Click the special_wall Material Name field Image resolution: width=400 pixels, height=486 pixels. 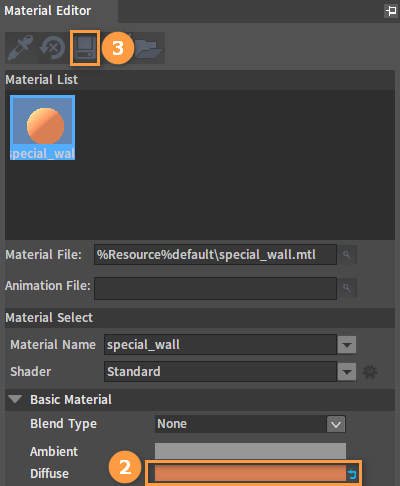[220, 344]
